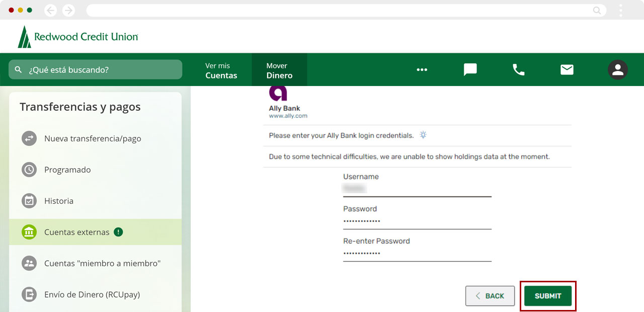This screenshot has height=312, width=644.
Task: Click the Transferencias y pagos heading
Action: (80, 107)
